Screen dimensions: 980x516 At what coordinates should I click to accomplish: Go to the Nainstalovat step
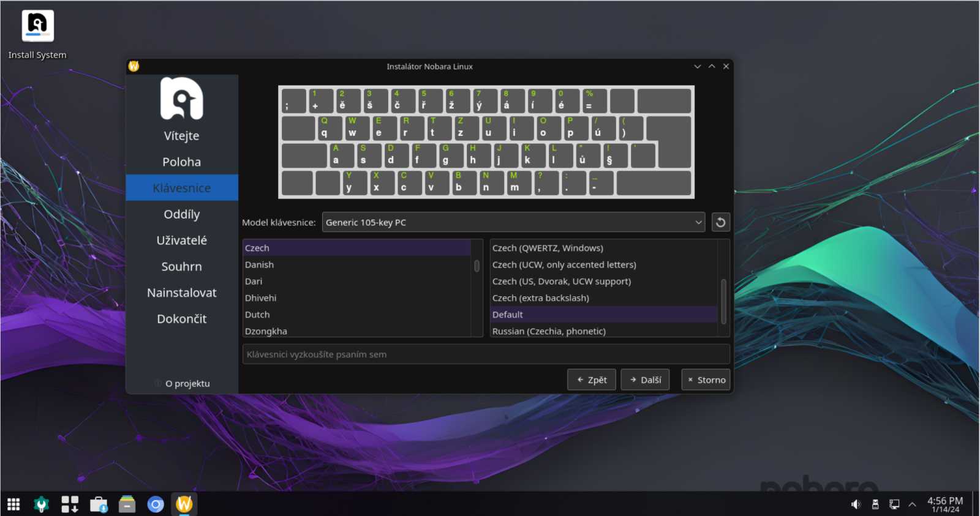click(182, 293)
